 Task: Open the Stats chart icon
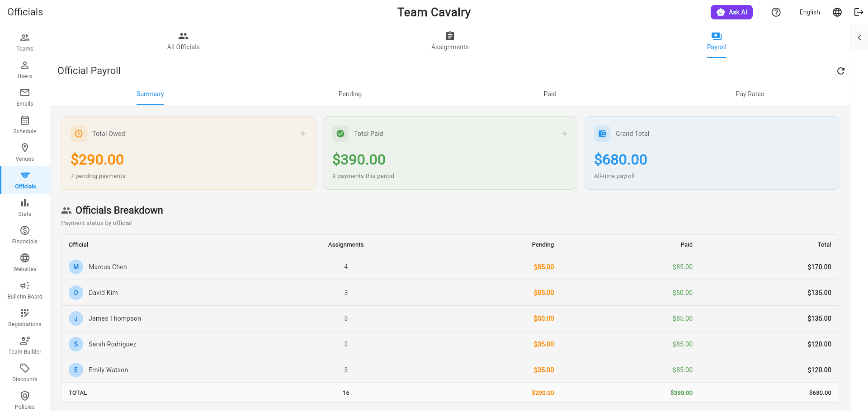tap(25, 203)
